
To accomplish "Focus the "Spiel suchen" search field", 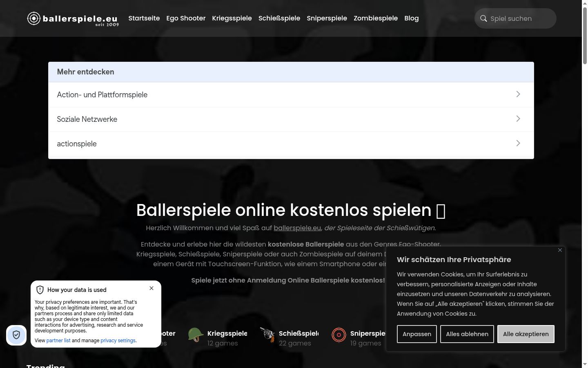I will tap(515, 18).
